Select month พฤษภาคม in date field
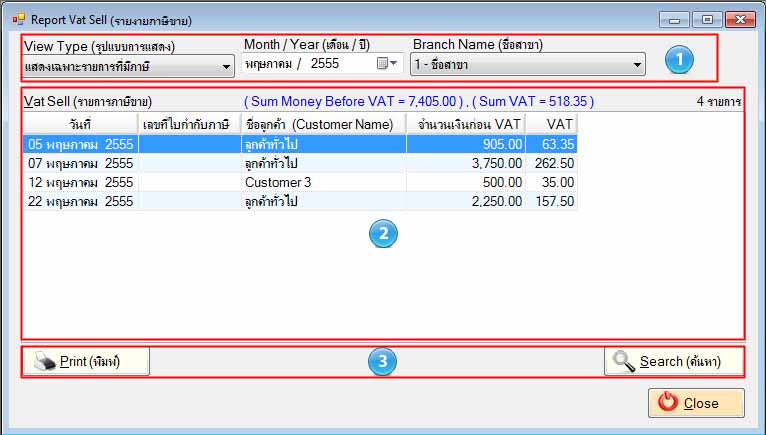 coord(268,64)
